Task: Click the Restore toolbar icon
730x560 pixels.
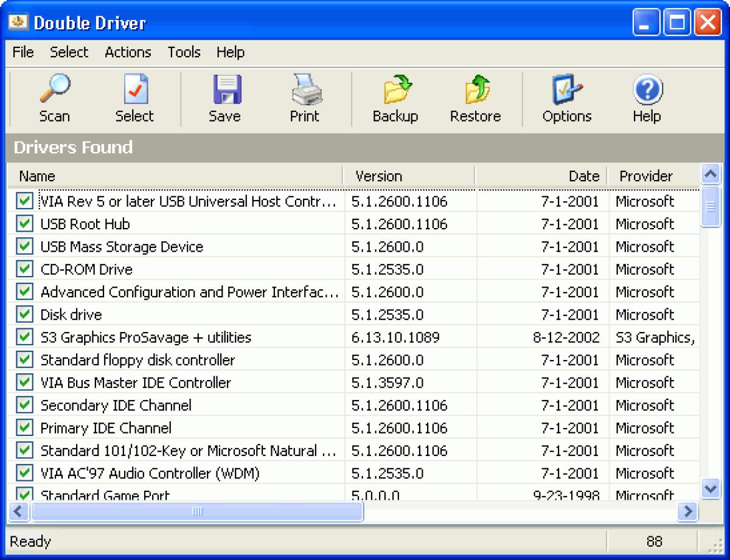Action: (476, 97)
